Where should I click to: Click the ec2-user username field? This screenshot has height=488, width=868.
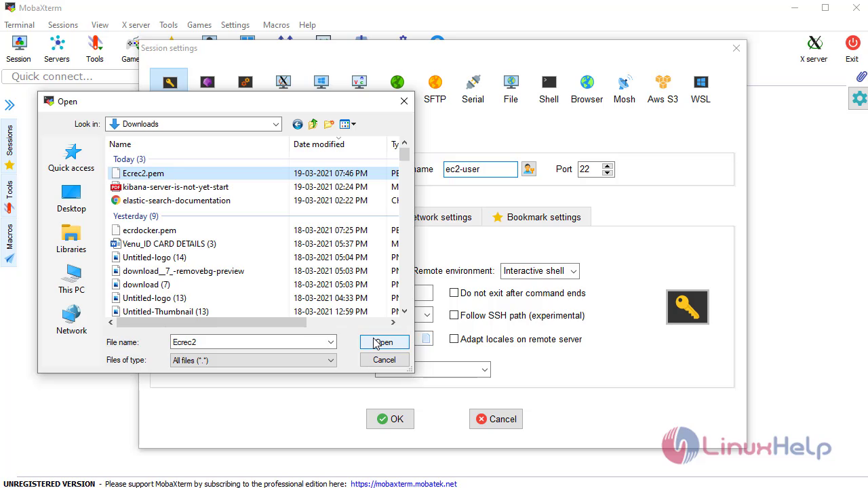click(x=480, y=169)
